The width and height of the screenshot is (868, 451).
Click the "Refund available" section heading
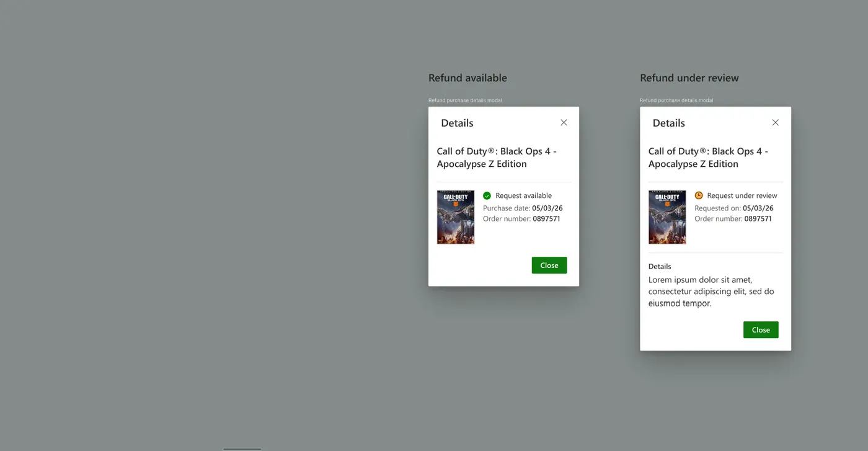click(467, 78)
